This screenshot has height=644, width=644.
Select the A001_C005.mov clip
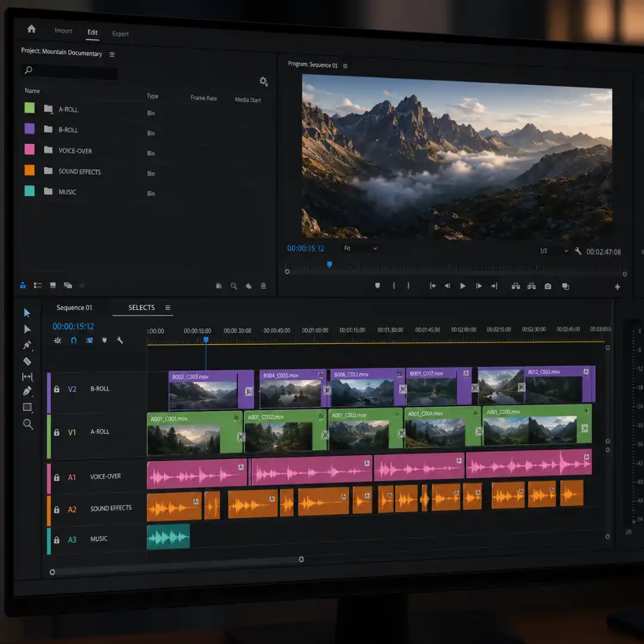click(x=537, y=425)
